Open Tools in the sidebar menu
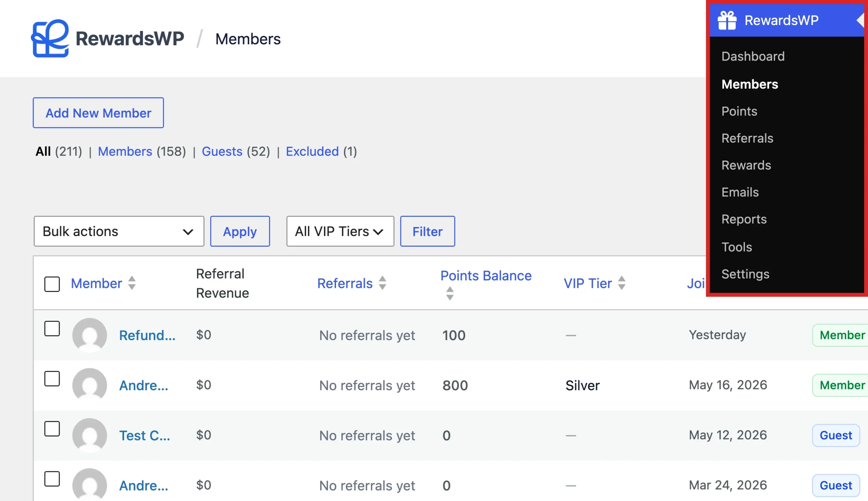Image resolution: width=868 pixels, height=501 pixels. [x=736, y=247]
